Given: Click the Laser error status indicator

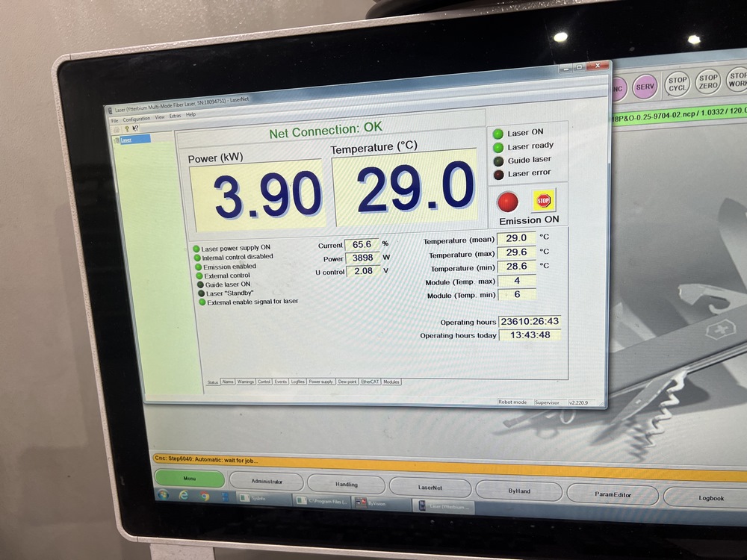Looking at the screenshot, I should [x=499, y=175].
